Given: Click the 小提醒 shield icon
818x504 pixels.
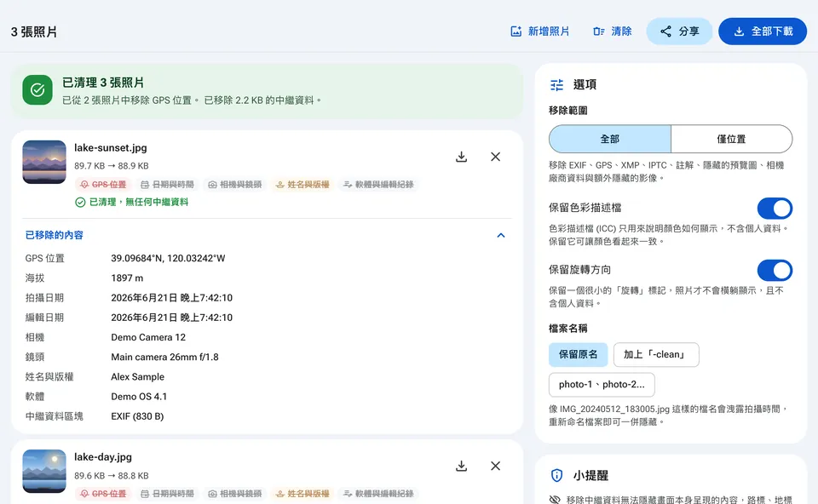Looking at the screenshot, I should click(556, 475).
